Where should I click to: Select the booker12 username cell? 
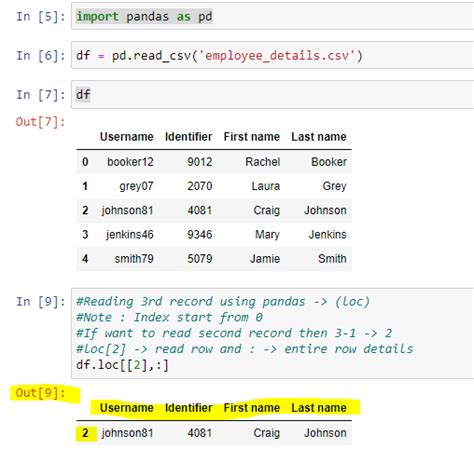pos(130,162)
